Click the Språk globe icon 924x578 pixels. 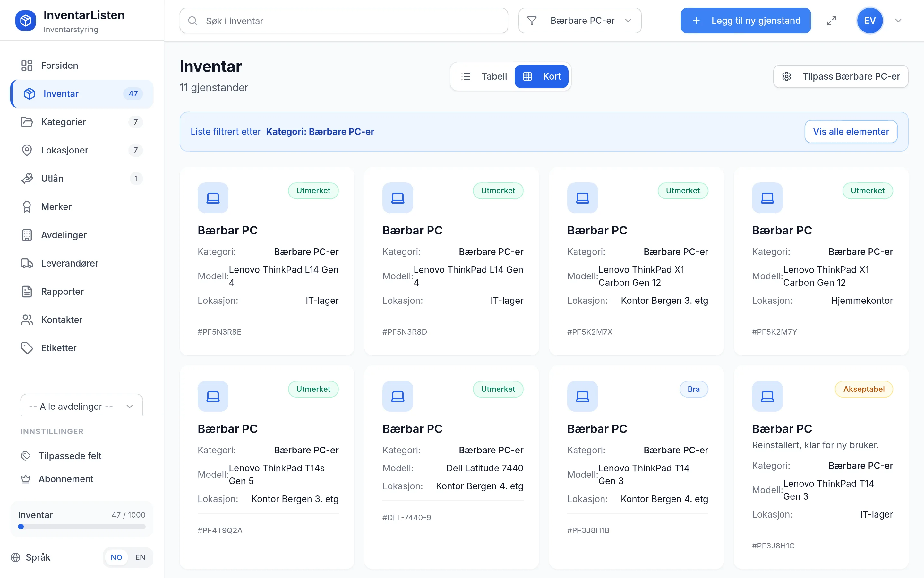coord(15,557)
